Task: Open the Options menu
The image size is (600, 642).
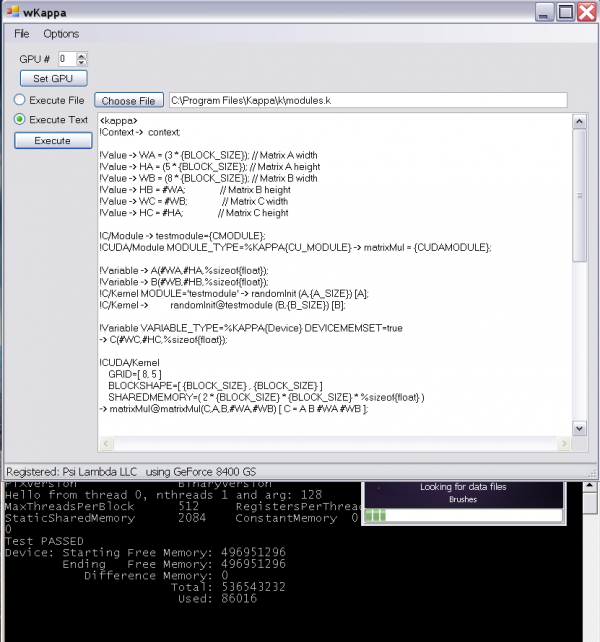Action: point(61,34)
